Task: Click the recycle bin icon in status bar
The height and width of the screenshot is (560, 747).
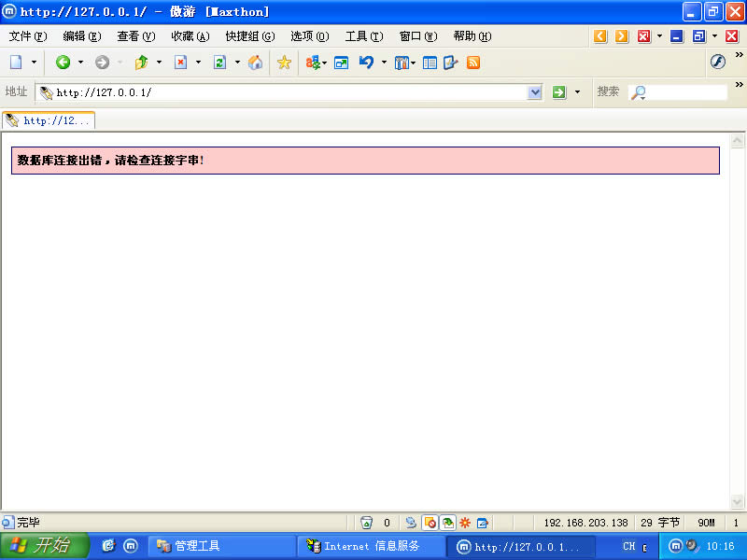Action: tap(366, 523)
